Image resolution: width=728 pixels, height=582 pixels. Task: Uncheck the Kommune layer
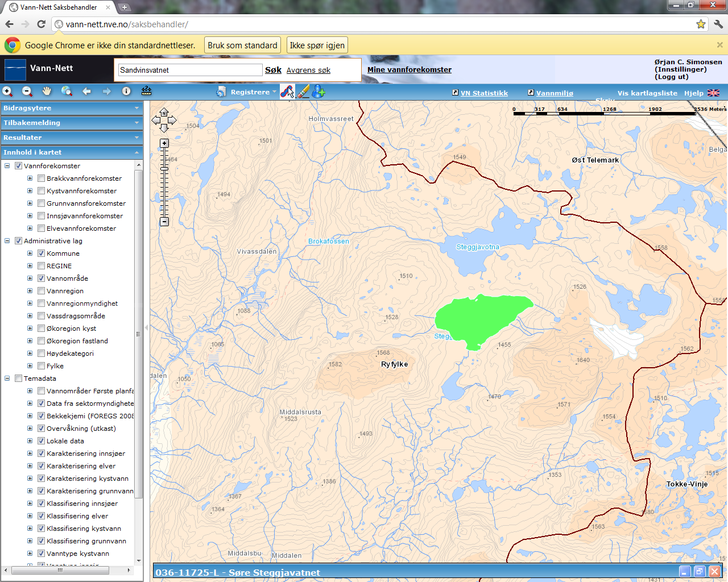41,253
